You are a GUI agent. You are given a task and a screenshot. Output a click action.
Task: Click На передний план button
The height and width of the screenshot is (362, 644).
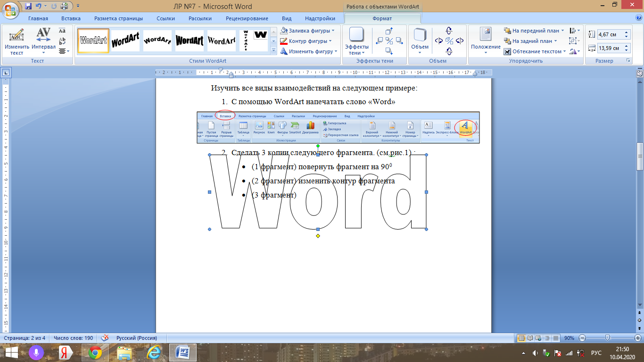(x=534, y=31)
